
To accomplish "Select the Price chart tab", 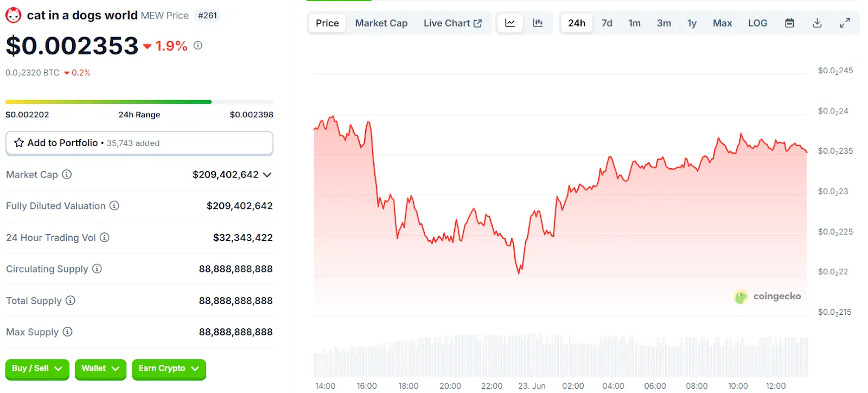I will (327, 23).
